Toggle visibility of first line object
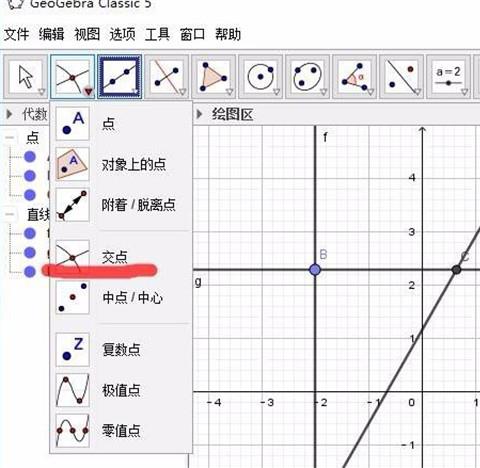Viewport: 480px width, 468px height. (x=30, y=234)
